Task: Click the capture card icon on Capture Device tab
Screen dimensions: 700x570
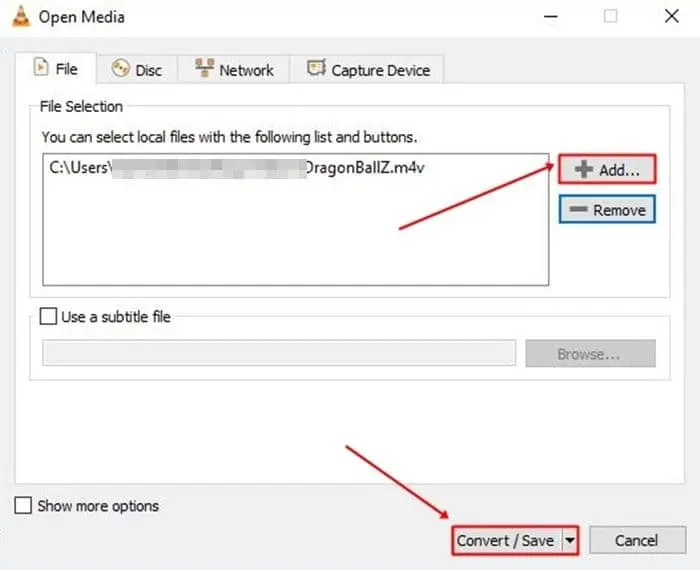Action: (x=316, y=69)
